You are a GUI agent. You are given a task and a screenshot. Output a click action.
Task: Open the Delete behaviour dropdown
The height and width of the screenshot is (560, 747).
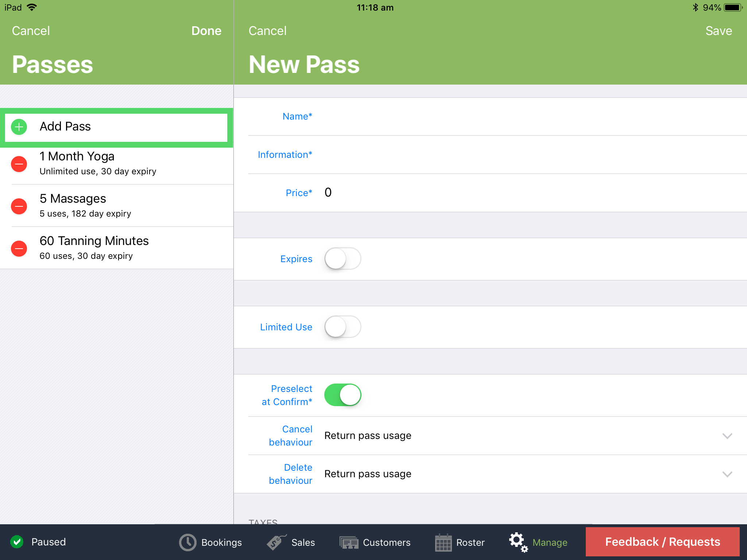pos(727,474)
